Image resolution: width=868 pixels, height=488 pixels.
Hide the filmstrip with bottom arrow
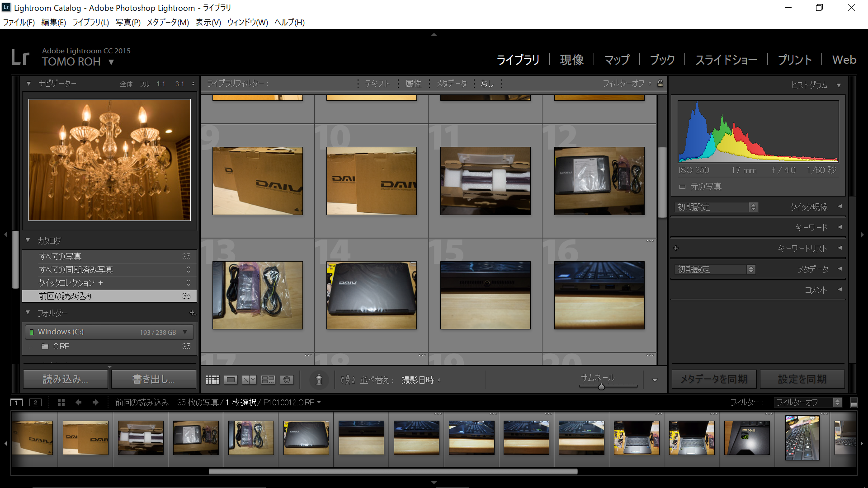(x=434, y=482)
